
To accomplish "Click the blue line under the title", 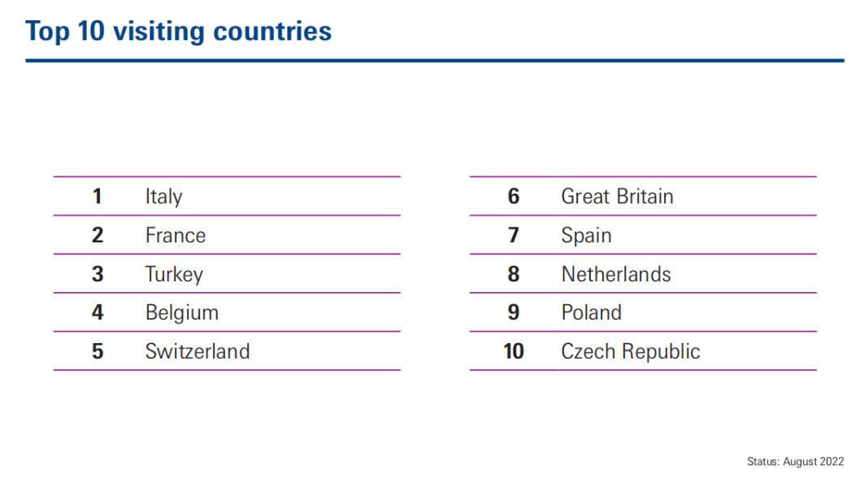I will (x=435, y=60).
